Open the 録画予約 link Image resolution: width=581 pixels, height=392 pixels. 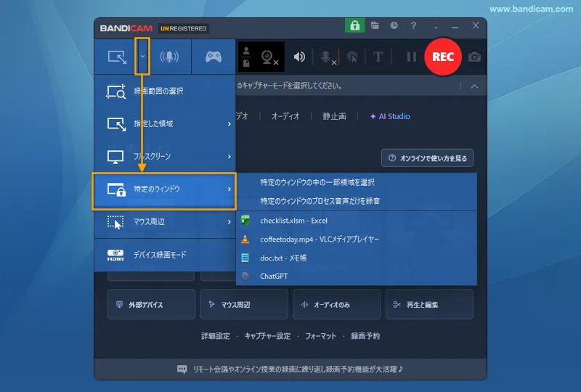tap(365, 336)
